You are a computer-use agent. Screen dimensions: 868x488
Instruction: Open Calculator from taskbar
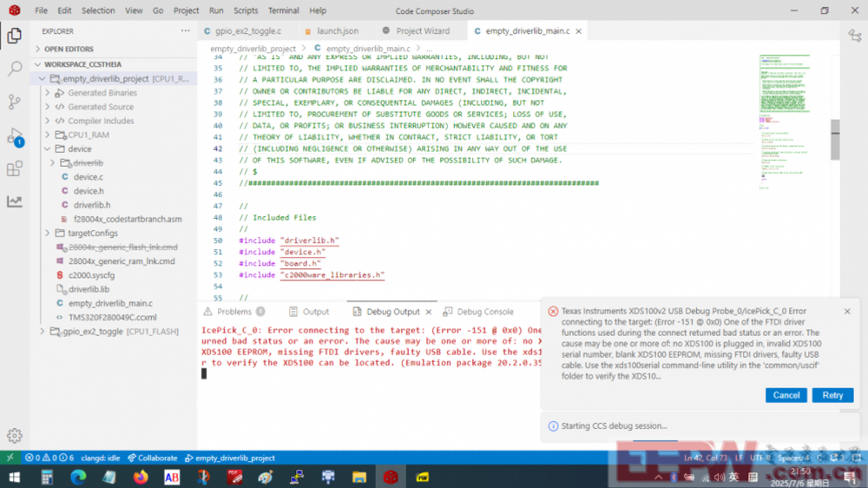[47, 477]
